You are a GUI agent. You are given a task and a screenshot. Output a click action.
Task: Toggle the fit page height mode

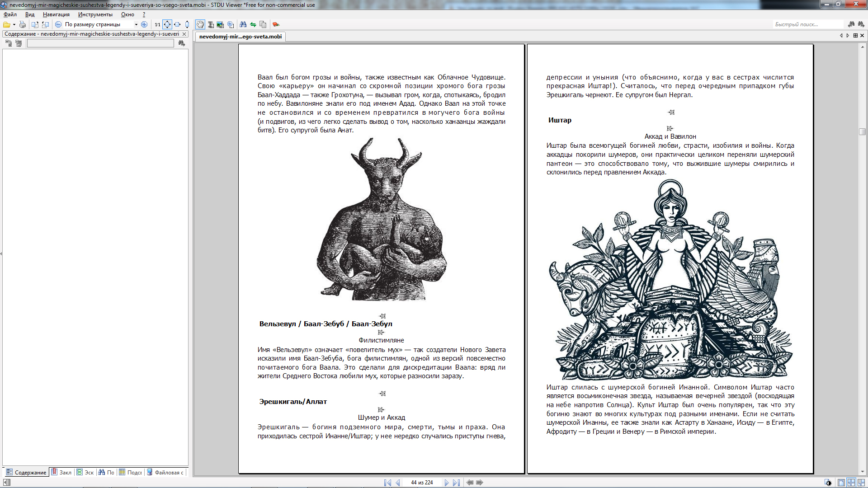click(x=187, y=24)
